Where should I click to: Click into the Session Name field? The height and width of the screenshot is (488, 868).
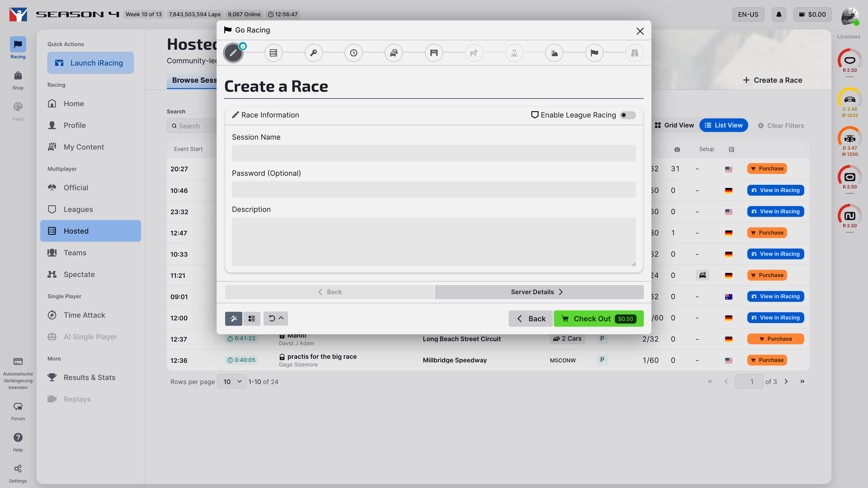(434, 153)
